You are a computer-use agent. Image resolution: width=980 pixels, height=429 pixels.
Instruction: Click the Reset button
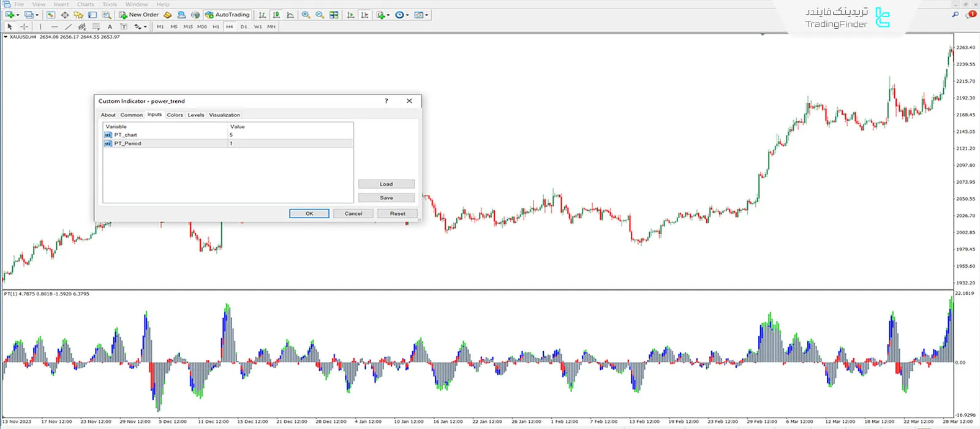coord(398,214)
